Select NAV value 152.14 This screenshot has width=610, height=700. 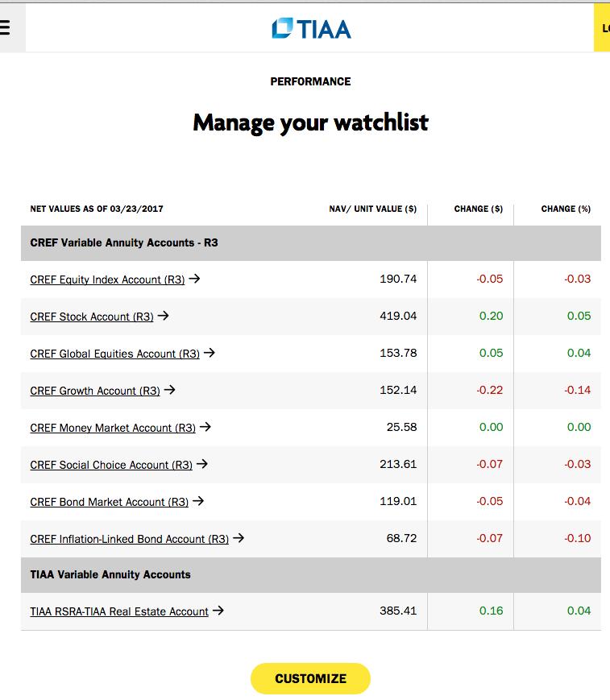pos(398,390)
